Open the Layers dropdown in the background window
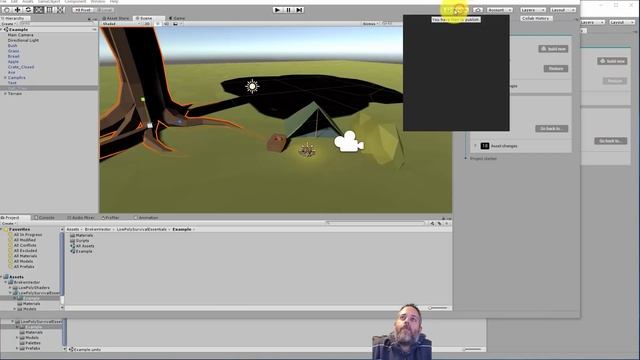Viewport: 640px width, 360px height. pos(592,22)
